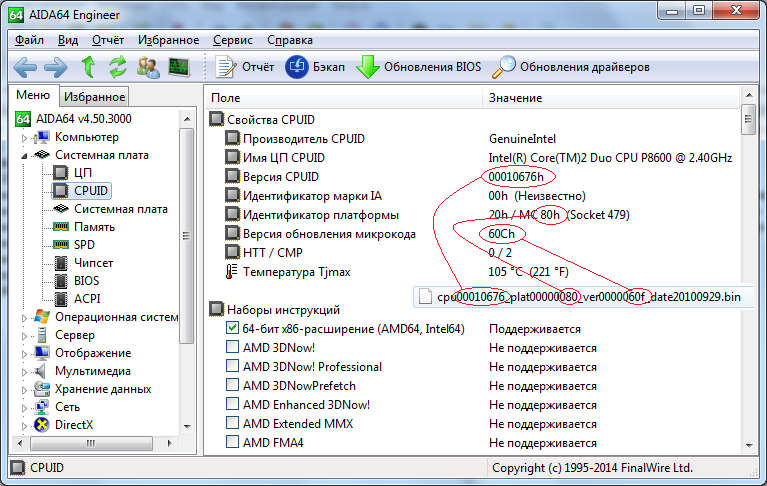Go up one level with green arrow

point(89,67)
